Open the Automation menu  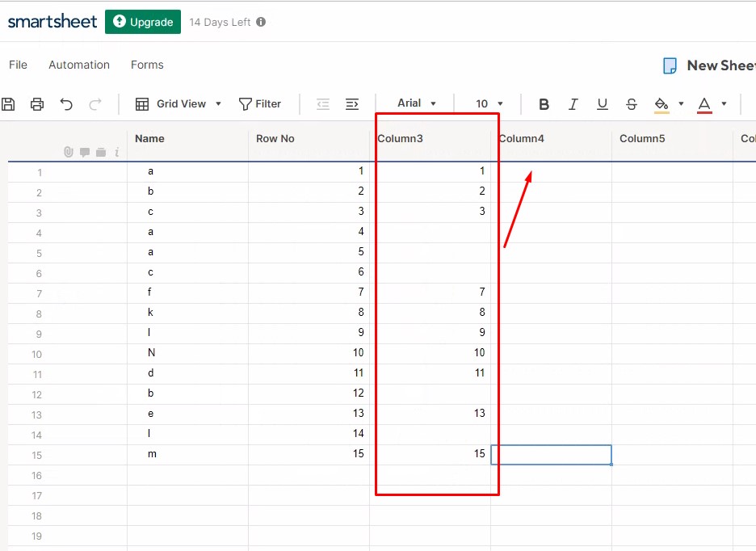pos(78,65)
